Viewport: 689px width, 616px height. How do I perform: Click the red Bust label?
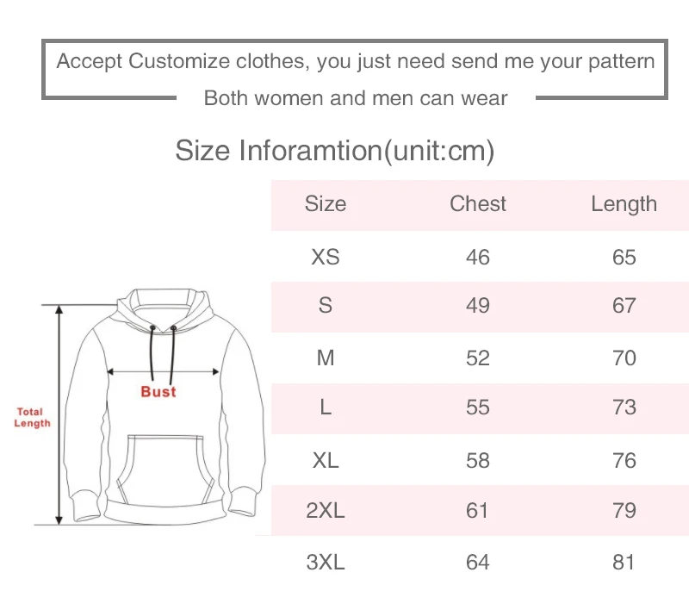[158, 392]
